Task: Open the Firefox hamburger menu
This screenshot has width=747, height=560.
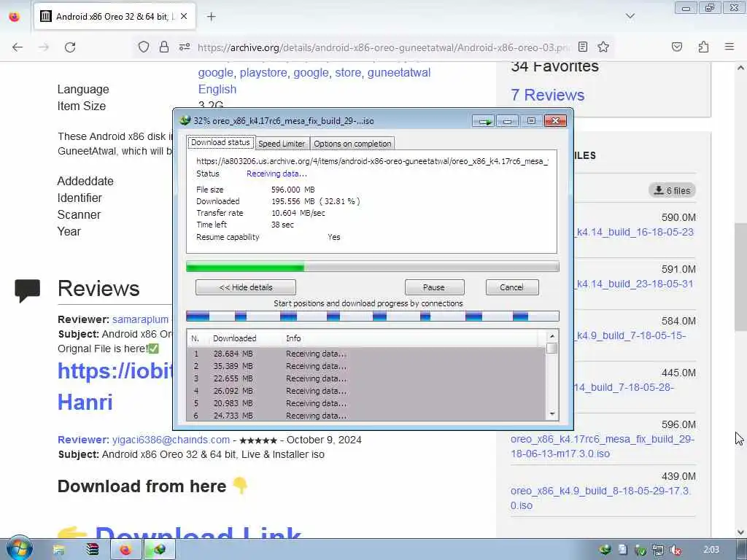Action: (x=729, y=47)
